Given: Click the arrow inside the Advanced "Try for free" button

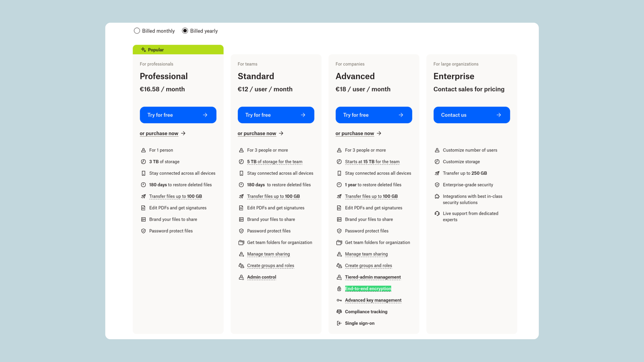Looking at the screenshot, I should click(x=400, y=115).
